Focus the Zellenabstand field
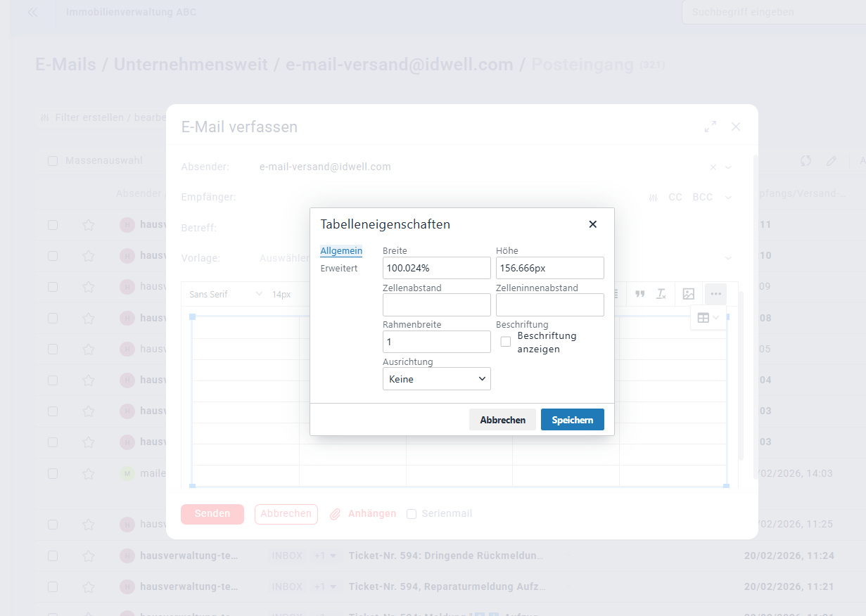 click(436, 305)
